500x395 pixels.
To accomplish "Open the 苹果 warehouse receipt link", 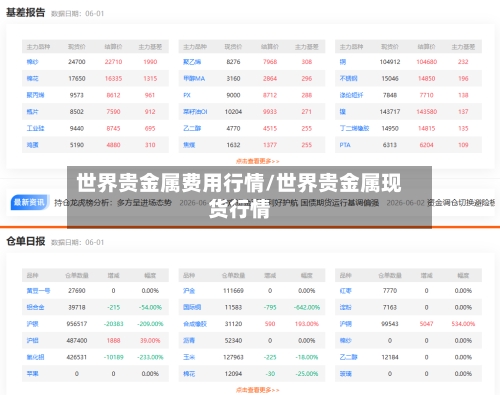I will 33,374.
